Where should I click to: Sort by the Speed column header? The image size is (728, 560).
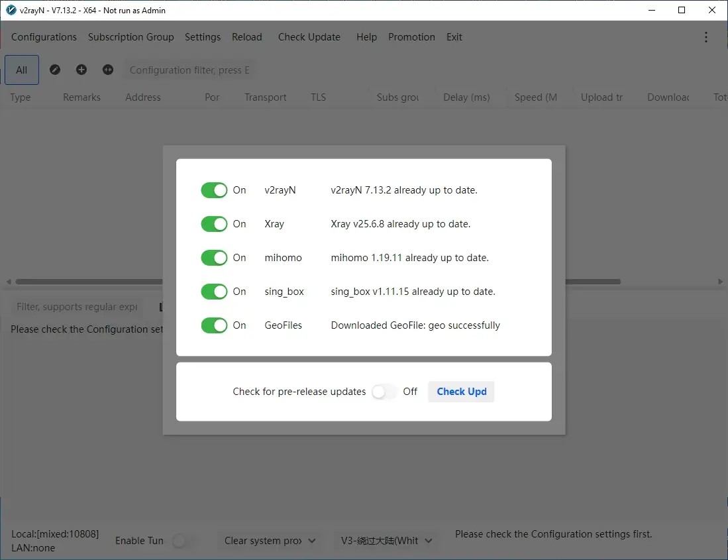(536, 97)
